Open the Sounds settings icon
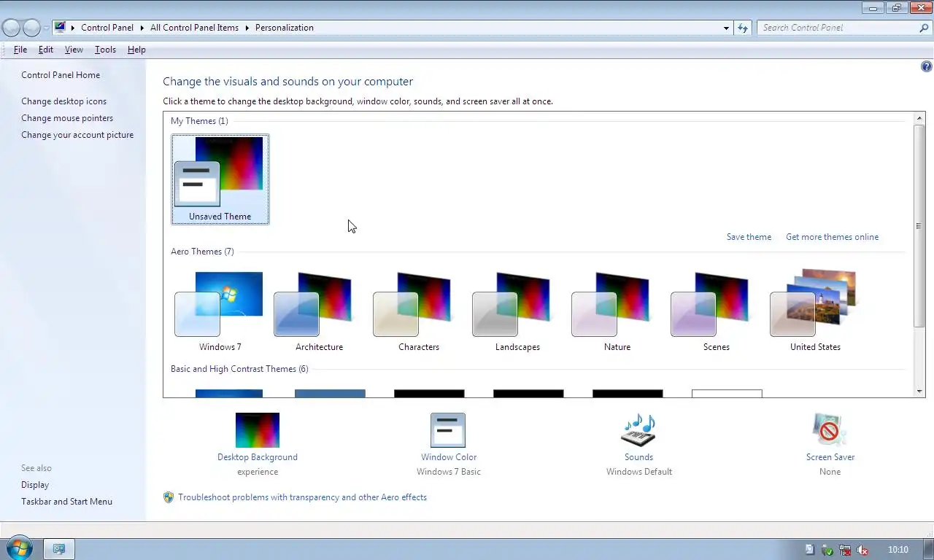Screen dimensions: 934x560 click(638, 430)
